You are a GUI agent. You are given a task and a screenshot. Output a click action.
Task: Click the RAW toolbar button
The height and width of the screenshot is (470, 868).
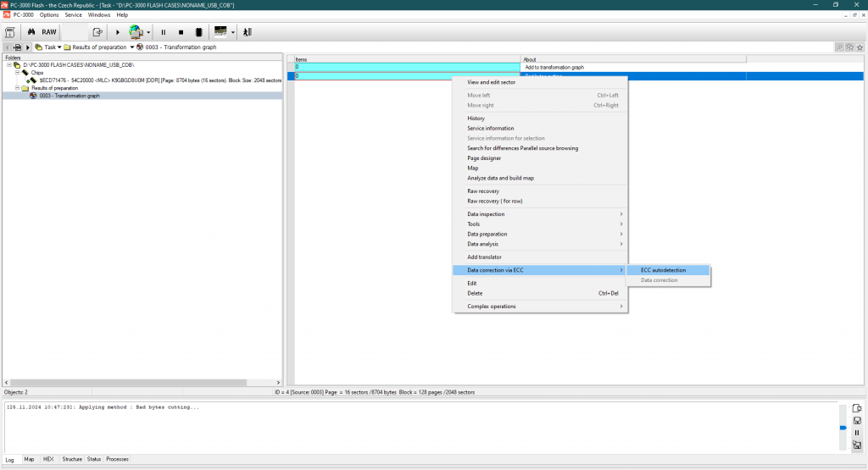click(49, 32)
